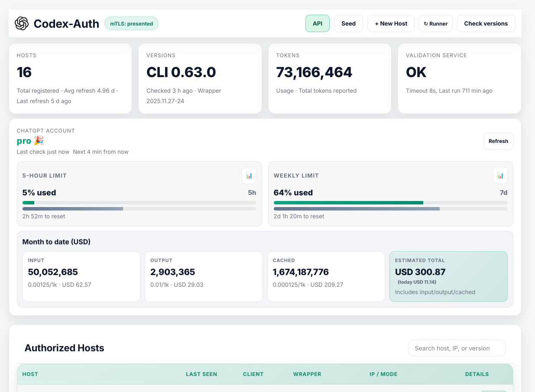Click the Client column header

coord(253,374)
